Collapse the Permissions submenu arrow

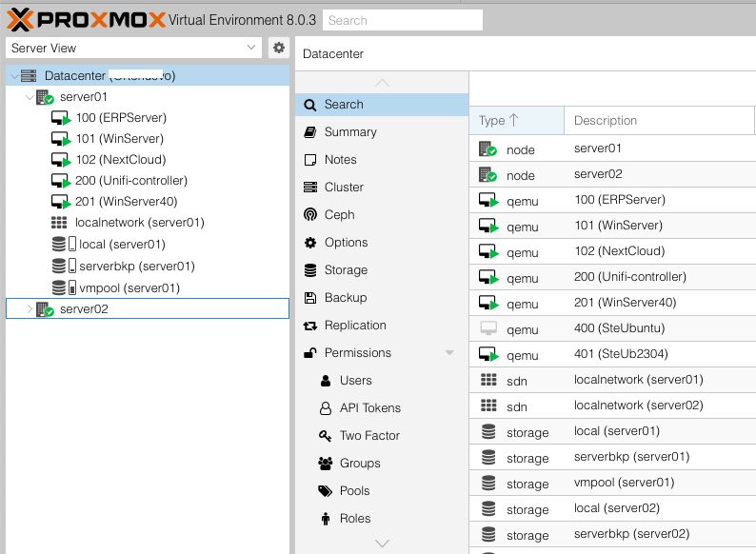pos(449,353)
